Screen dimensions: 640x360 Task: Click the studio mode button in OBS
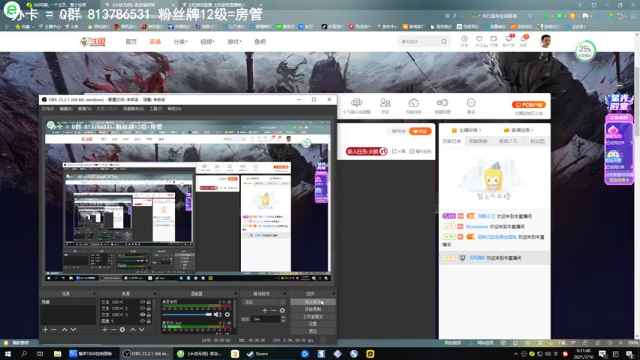pyautogui.click(x=313, y=317)
